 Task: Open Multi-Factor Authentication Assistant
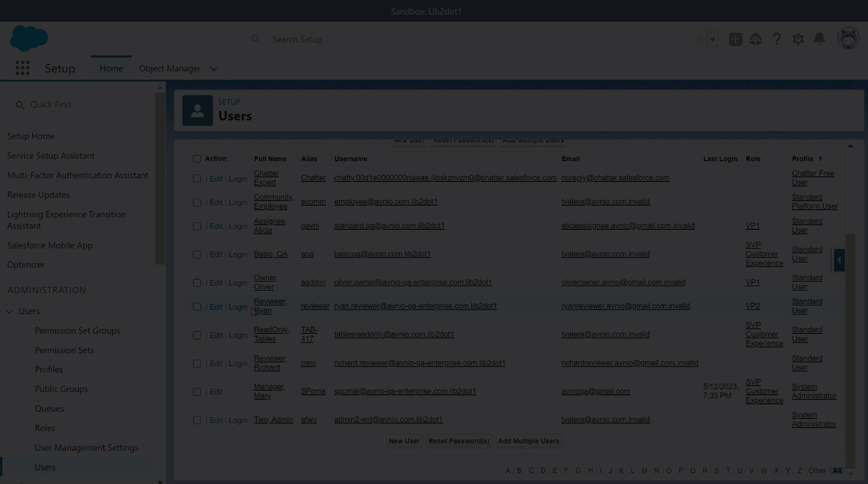(77, 175)
